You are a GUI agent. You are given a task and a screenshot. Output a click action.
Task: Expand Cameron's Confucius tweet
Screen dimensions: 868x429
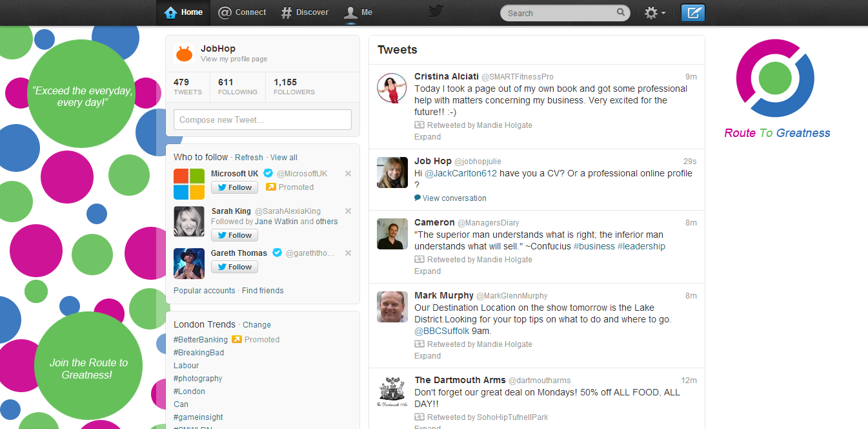427,271
